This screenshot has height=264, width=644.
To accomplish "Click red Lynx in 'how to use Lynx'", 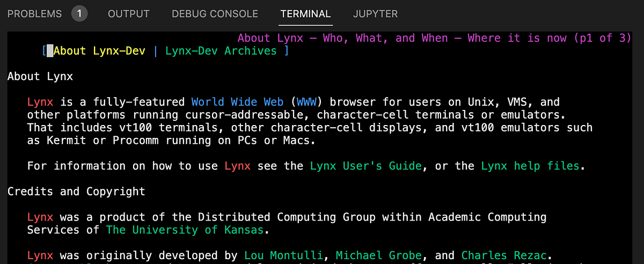I will pos(237,166).
